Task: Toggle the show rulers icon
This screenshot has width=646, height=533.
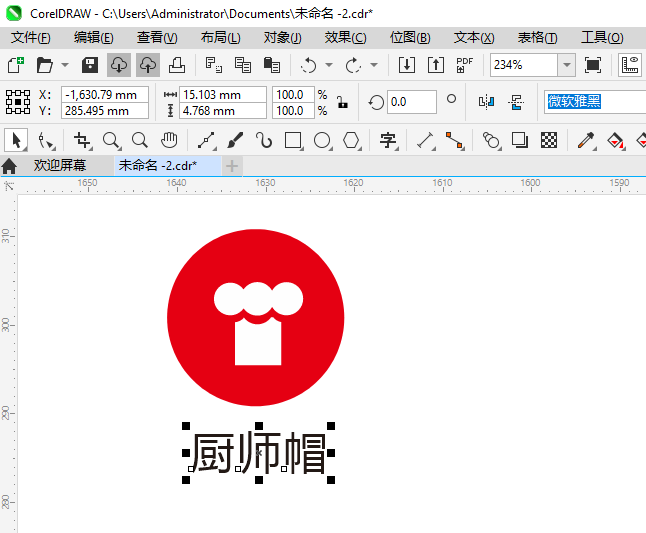Action: click(630, 65)
